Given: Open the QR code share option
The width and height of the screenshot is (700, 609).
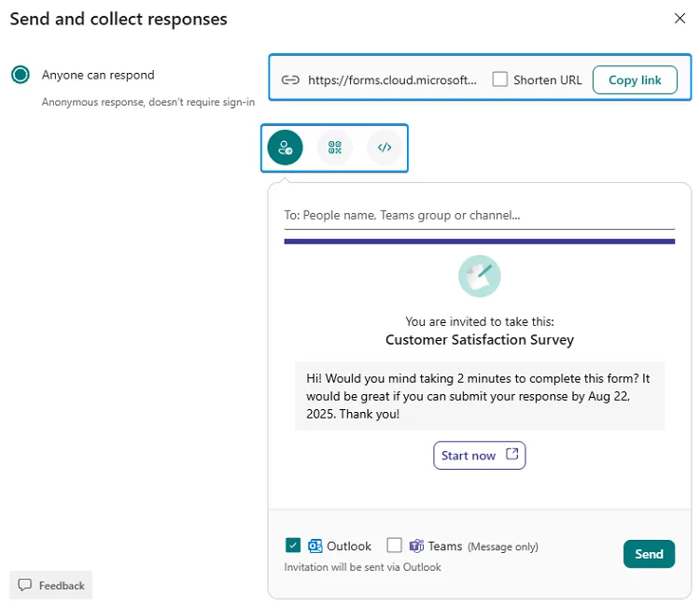Looking at the screenshot, I should (x=334, y=148).
